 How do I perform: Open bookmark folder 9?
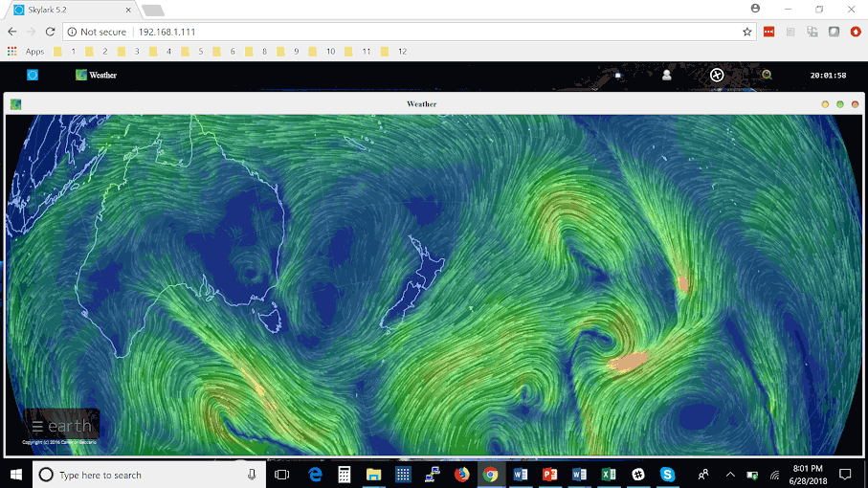click(x=288, y=52)
